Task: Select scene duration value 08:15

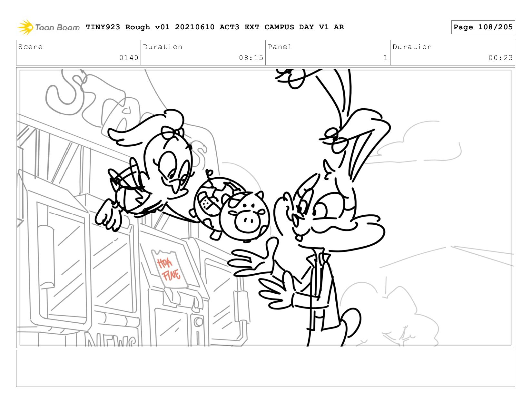Action: (x=251, y=58)
